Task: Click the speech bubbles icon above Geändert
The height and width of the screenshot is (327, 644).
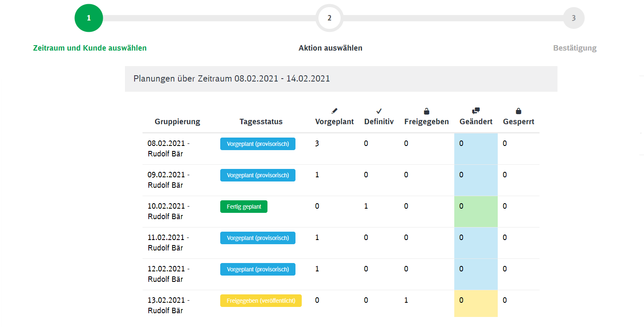Action: tap(476, 111)
